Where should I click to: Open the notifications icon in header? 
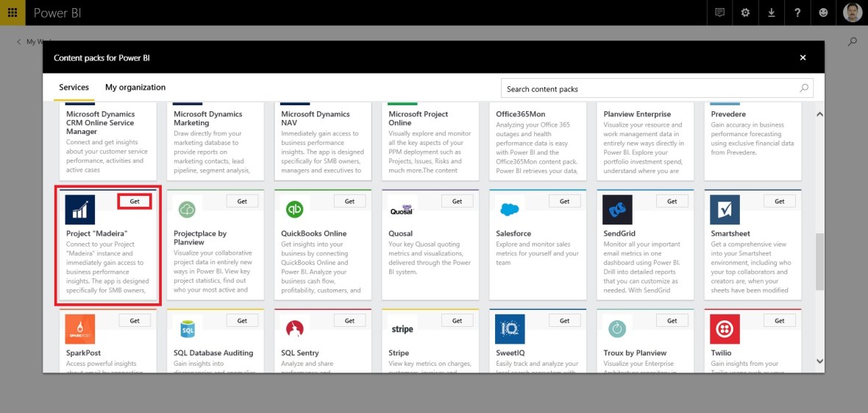pos(719,13)
